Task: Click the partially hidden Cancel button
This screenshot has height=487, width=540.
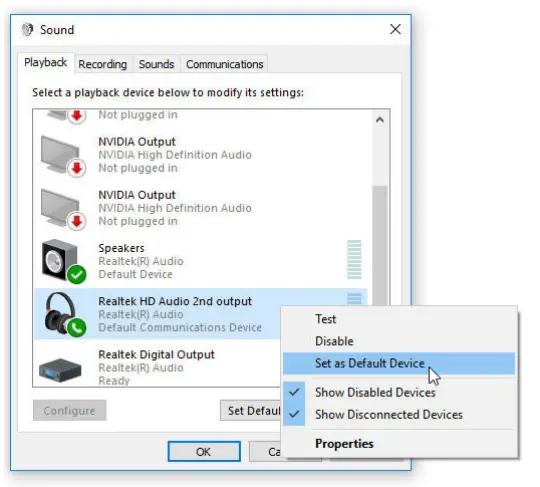Action: tap(265, 452)
